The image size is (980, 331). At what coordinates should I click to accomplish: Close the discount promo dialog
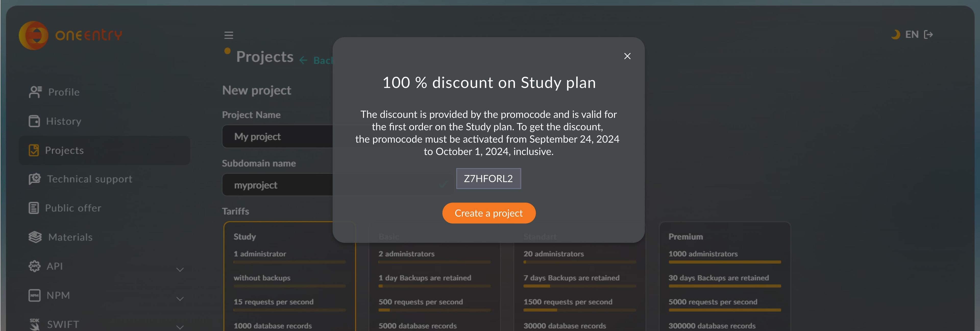(x=627, y=56)
